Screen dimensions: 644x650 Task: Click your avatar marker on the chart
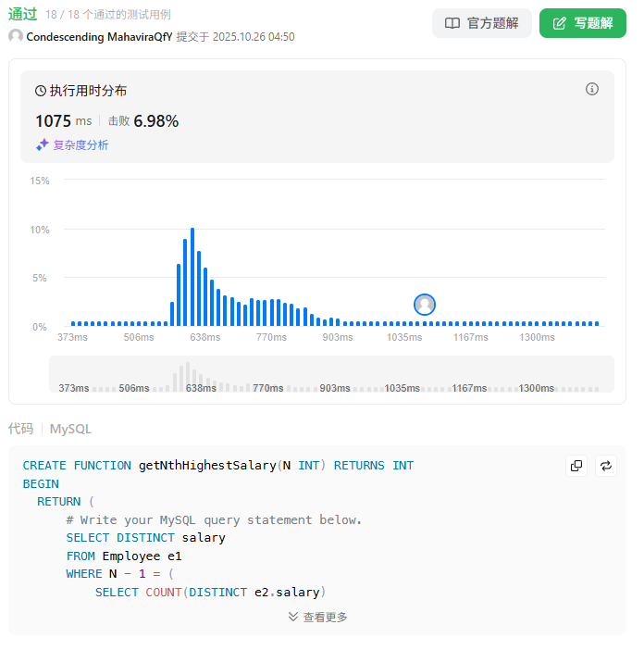tap(425, 304)
